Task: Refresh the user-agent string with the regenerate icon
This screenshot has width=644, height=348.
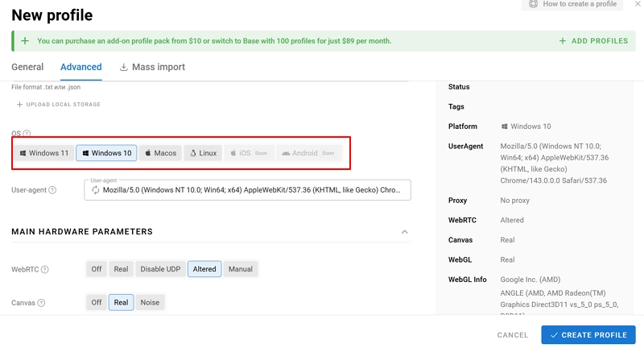Action: pyautogui.click(x=96, y=190)
